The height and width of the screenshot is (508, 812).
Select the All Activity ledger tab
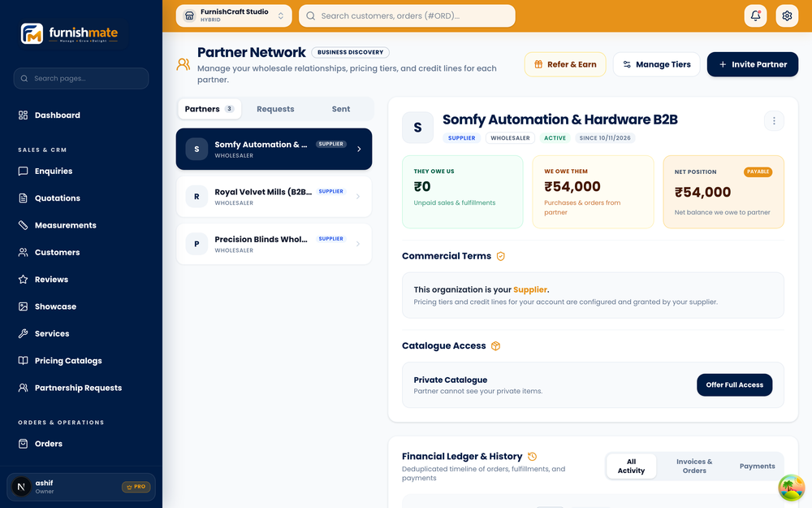(x=631, y=466)
